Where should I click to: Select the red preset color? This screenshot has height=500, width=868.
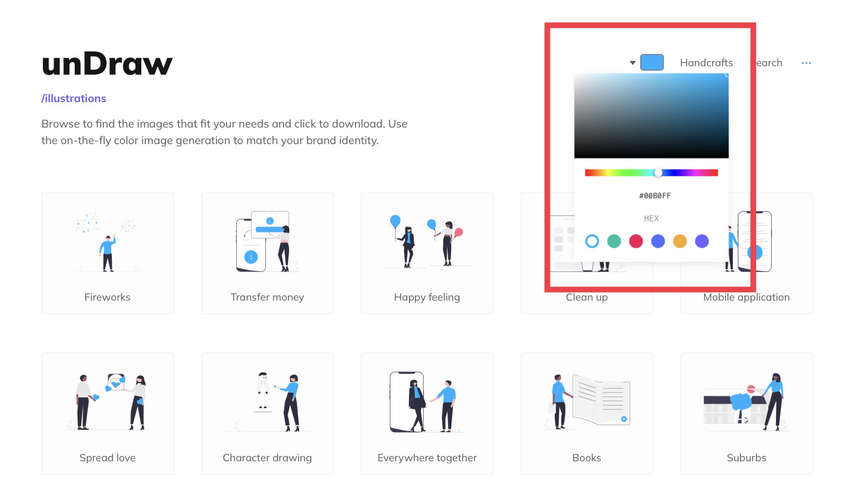[636, 242]
